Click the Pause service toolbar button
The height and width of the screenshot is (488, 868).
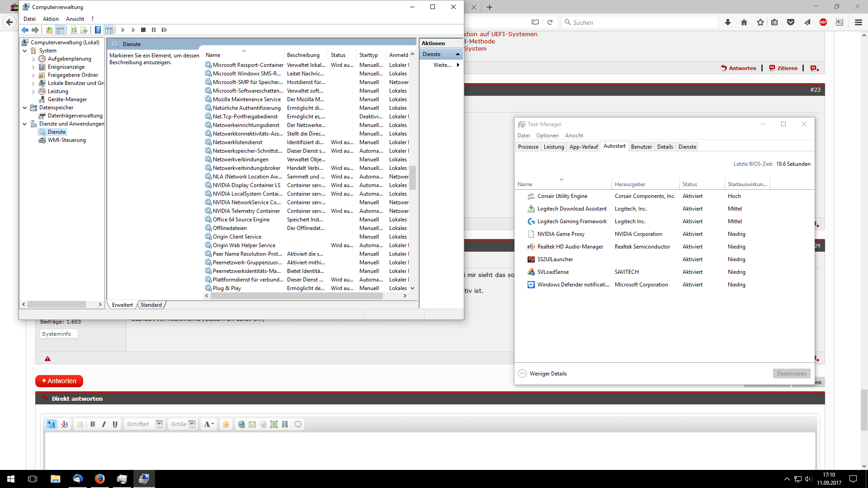coord(154,30)
